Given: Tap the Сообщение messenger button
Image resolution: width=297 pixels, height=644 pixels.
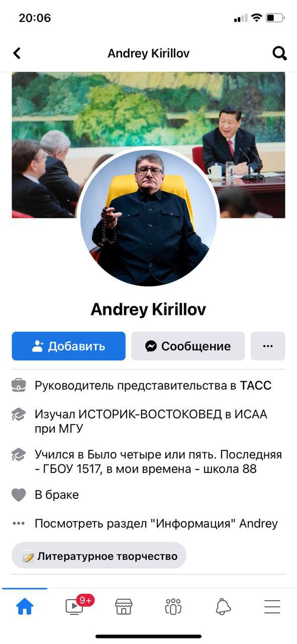Looking at the screenshot, I should [188, 346].
